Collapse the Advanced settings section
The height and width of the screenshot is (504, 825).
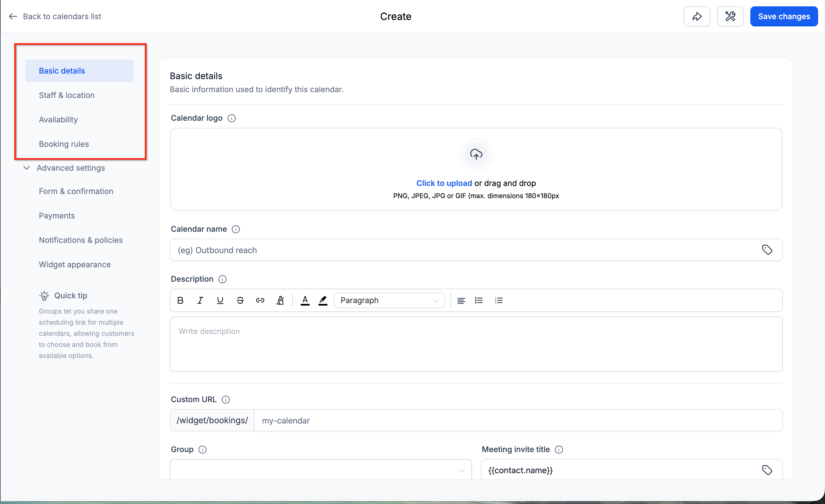point(27,168)
